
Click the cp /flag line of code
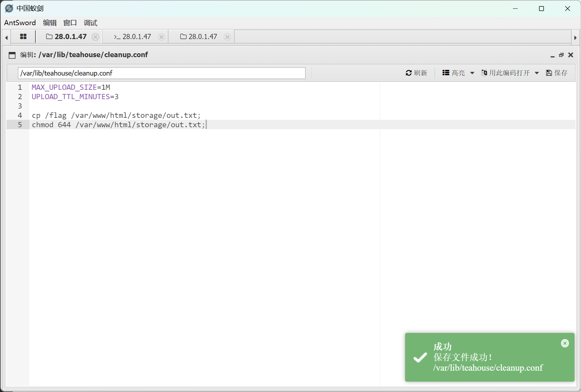coord(116,115)
